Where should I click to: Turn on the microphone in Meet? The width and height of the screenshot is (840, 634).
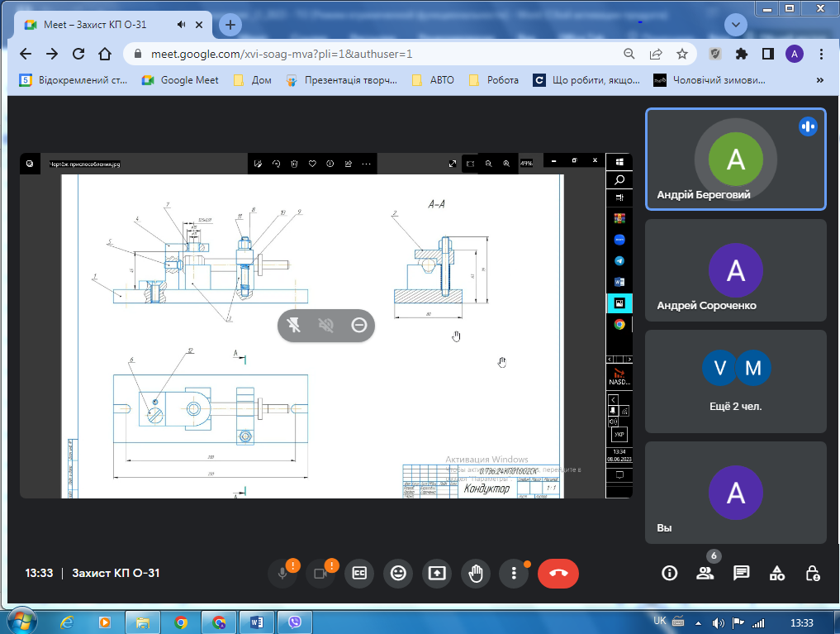click(282, 574)
